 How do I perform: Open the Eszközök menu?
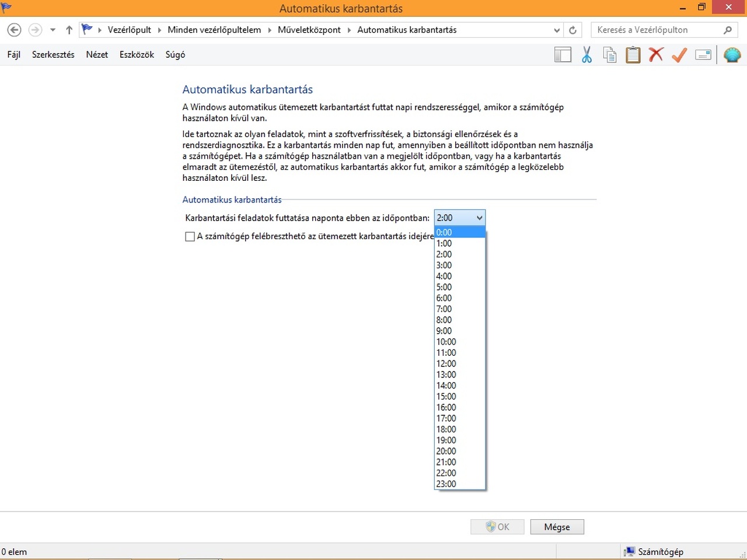click(x=137, y=54)
